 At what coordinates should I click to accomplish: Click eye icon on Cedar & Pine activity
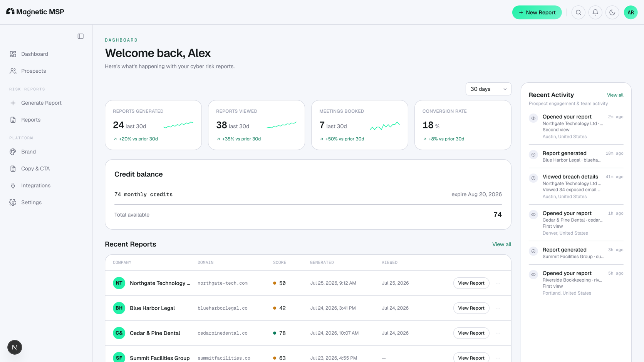[x=533, y=215]
